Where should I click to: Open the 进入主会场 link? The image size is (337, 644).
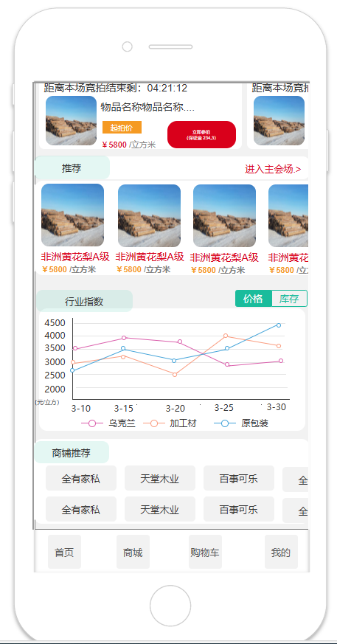pos(273,169)
